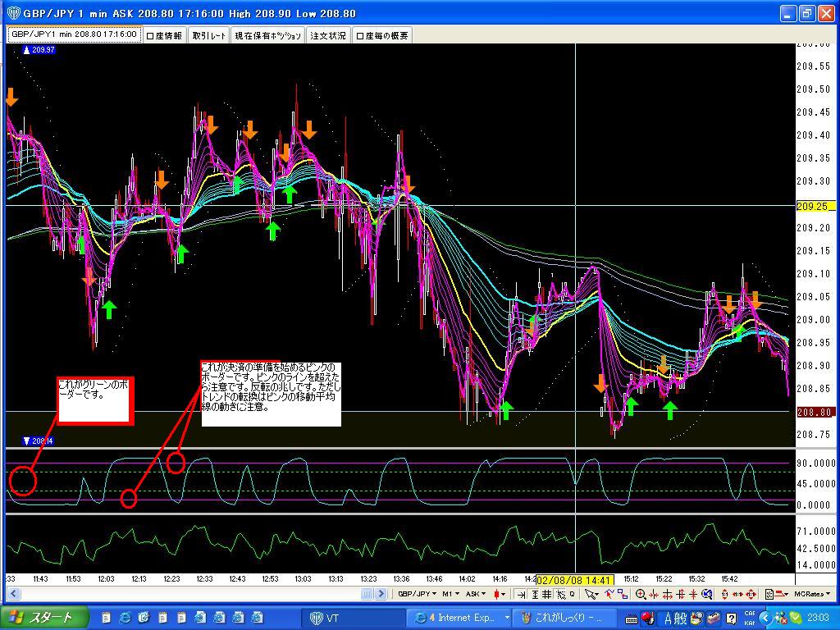840x630 pixels.
Task: Open the 口座毎の概要 tab
Action: tap(382, 35)
